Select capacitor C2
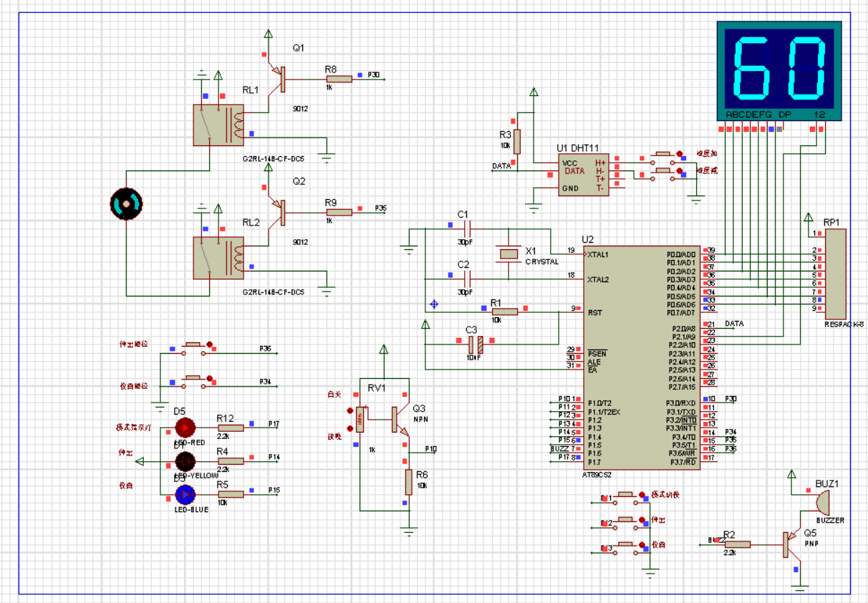 (466, 279)
